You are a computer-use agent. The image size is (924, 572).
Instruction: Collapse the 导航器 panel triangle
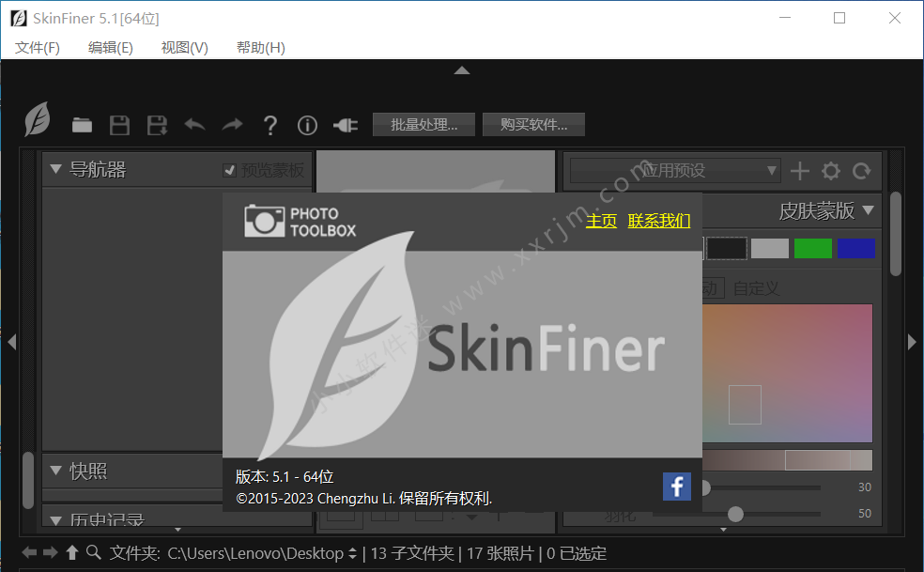coord(56,169)
